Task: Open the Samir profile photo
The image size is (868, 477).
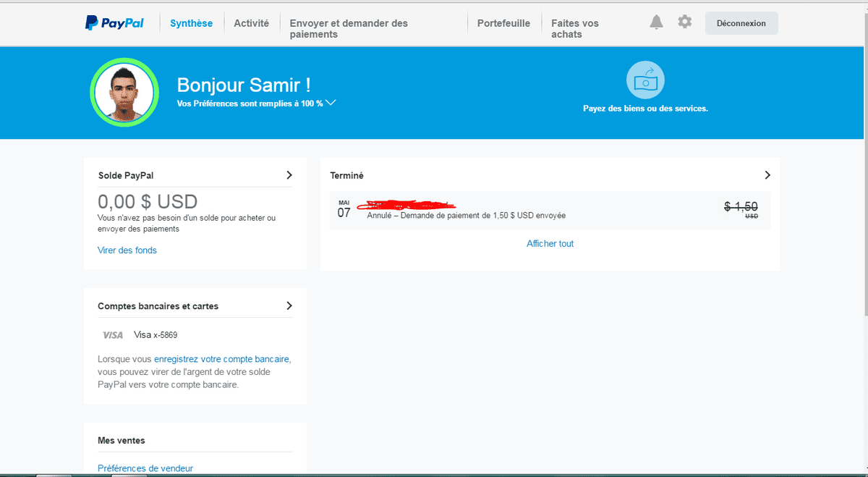Action: click(124, 93)
